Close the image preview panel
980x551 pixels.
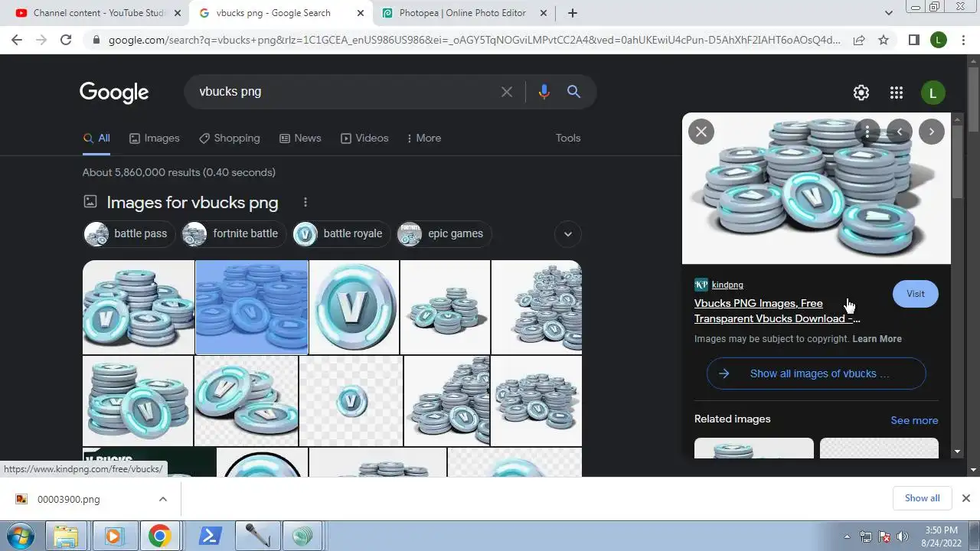701,132
